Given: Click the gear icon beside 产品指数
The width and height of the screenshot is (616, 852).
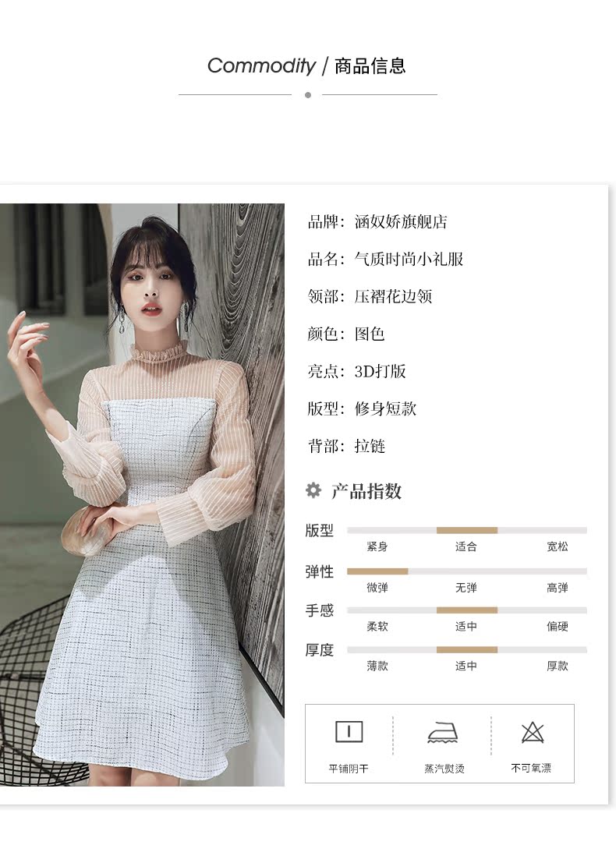Looking at the screenshot, I should coord(313,490).
